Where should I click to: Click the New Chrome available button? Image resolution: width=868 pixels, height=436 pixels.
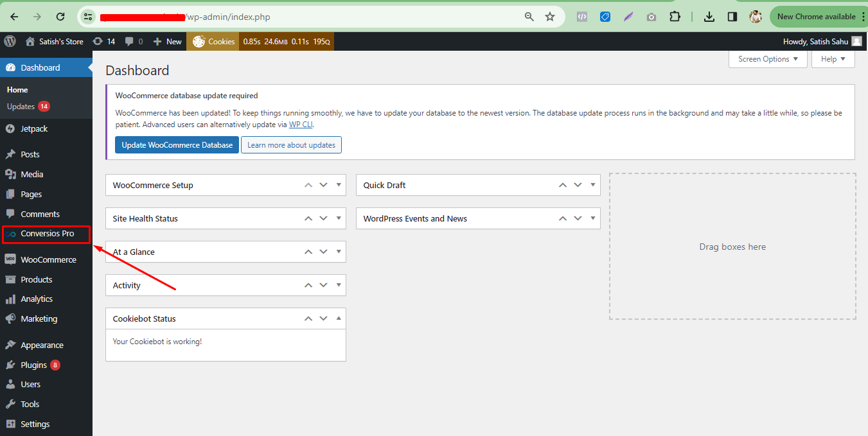pyautogui.click(x=816, y=17)
